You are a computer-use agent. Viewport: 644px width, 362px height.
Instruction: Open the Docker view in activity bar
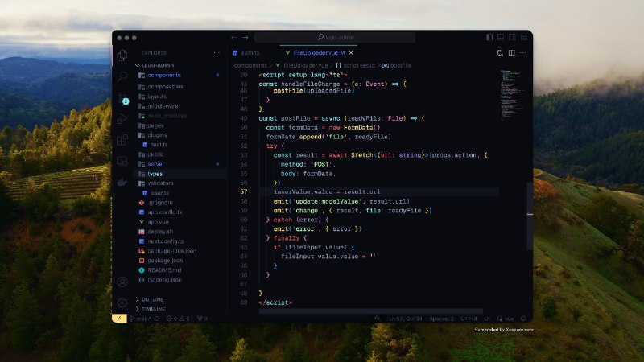click(122, 182)
